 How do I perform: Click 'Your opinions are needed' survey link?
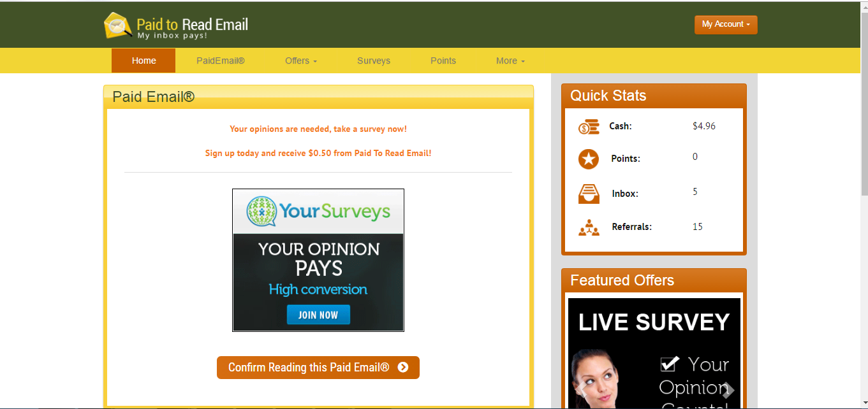[x=318, y=129]
